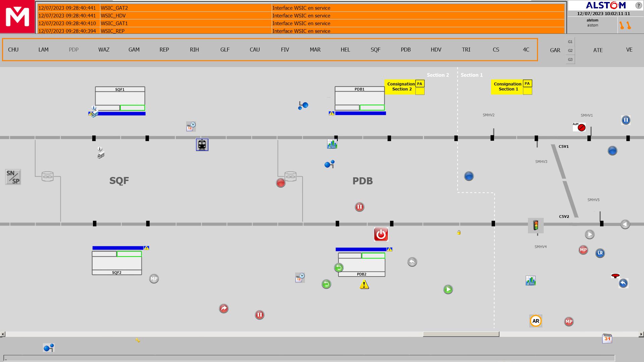Screen dimensions: 644x362
Task: Select the PDB station tab
Action: tap(406, 49)
